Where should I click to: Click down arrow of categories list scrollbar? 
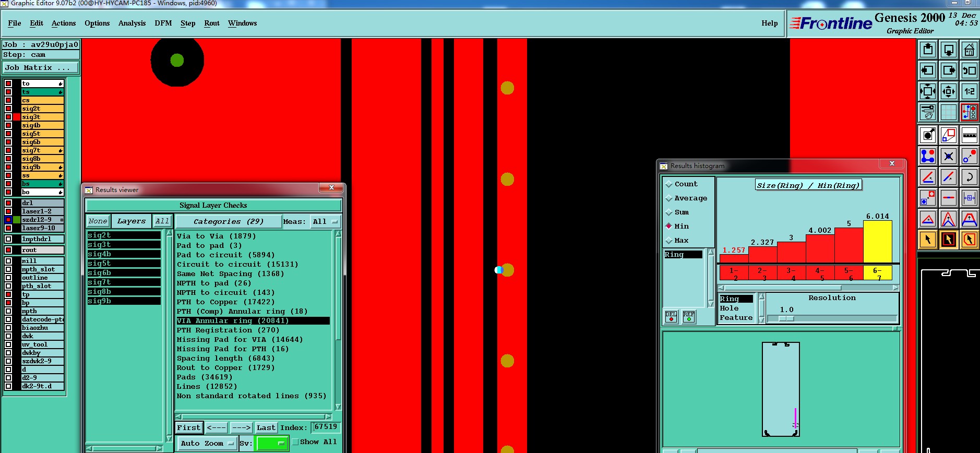pyautogui.click(x=338, y=407)
